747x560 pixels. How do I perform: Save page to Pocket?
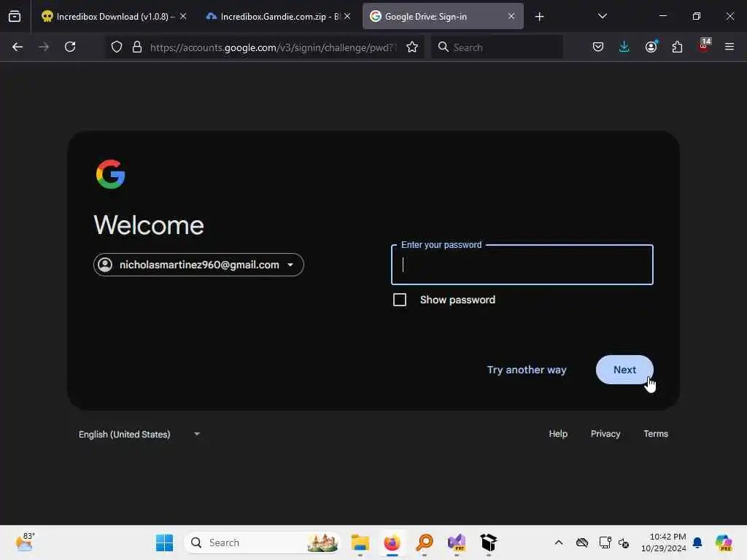point(598,47)
